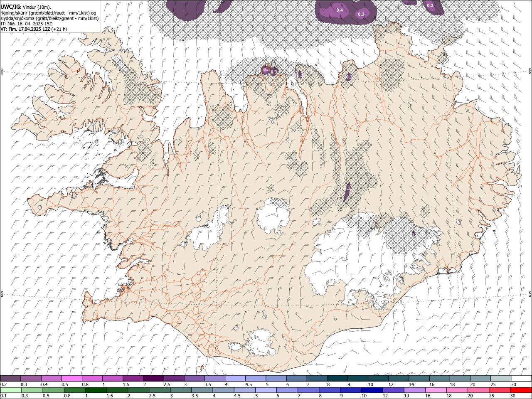Pick bottom legend deep blue swatch at 10
Screen dimensions: 532x399
pos(372,390)
